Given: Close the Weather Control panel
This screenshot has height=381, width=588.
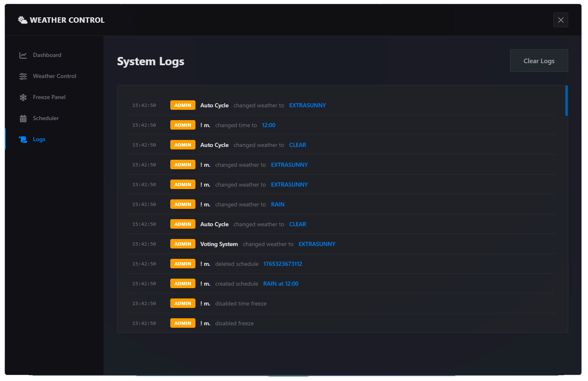Looking at the screenshot, I should tap(561, 20).
